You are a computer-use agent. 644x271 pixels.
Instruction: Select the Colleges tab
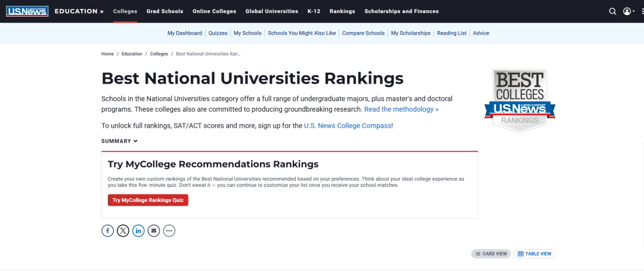tap(125, 11)
